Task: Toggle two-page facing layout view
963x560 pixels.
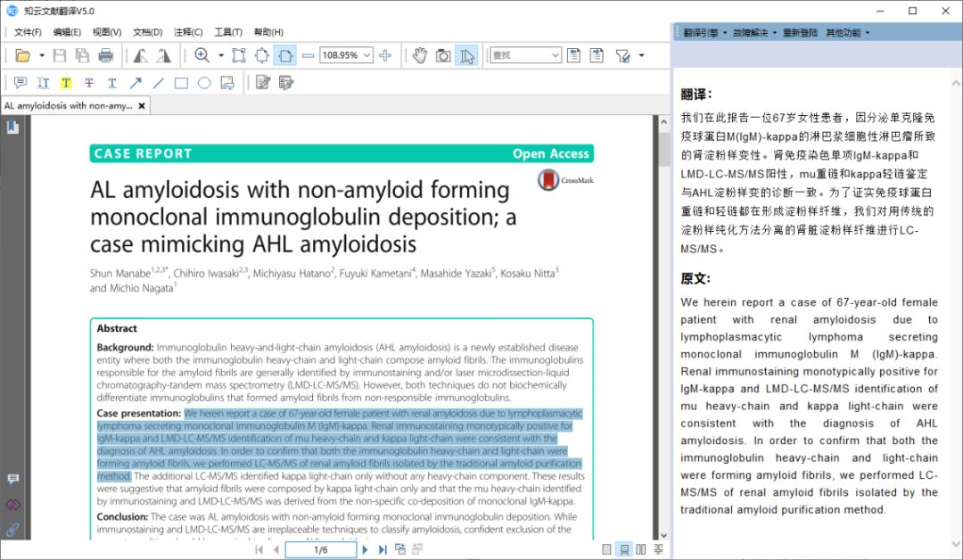Action: point(641,549)
